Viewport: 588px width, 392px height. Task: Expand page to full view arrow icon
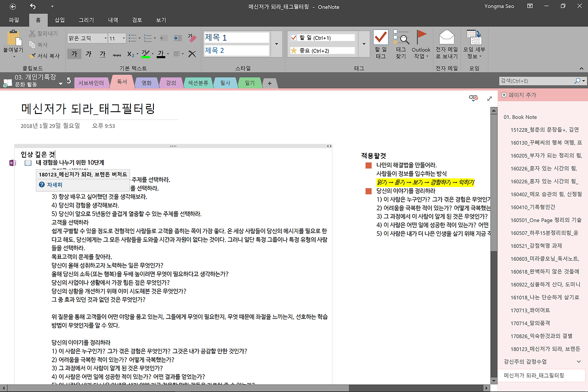coord(489,98)
